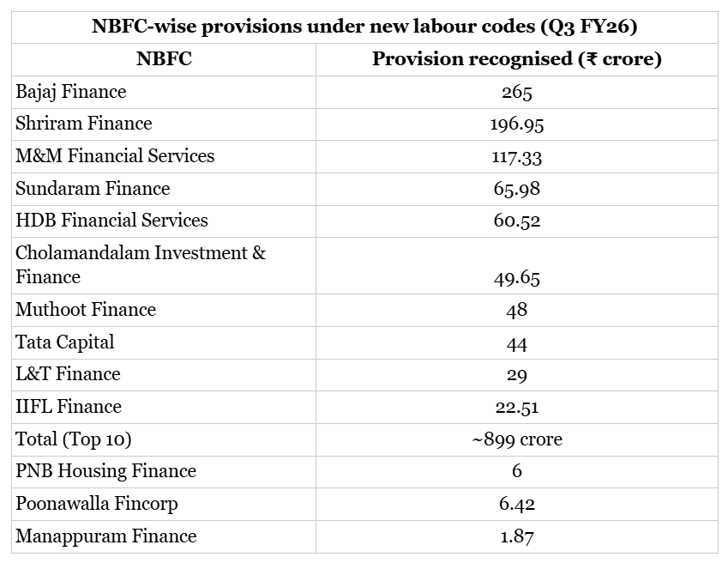Viewport: 728px width, 563px height.
Task: Select the 196.95 provision value
Action: coord(516,124)
